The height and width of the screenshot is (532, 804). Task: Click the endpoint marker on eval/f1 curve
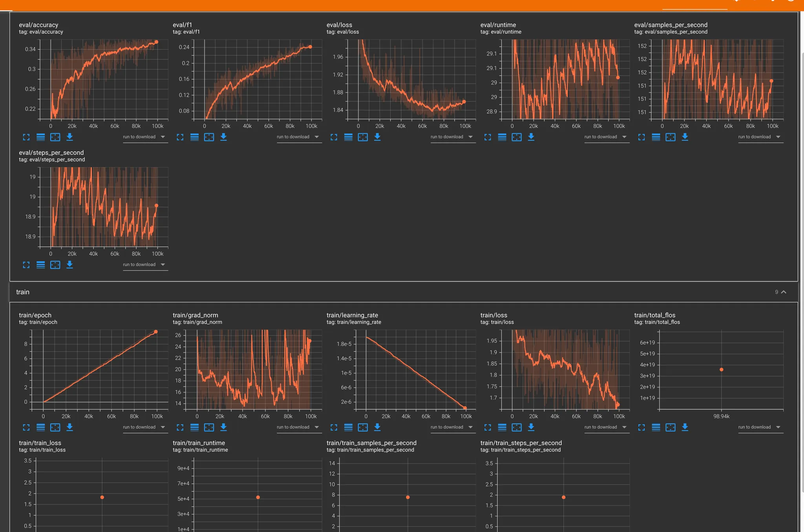tap(310, 47)
